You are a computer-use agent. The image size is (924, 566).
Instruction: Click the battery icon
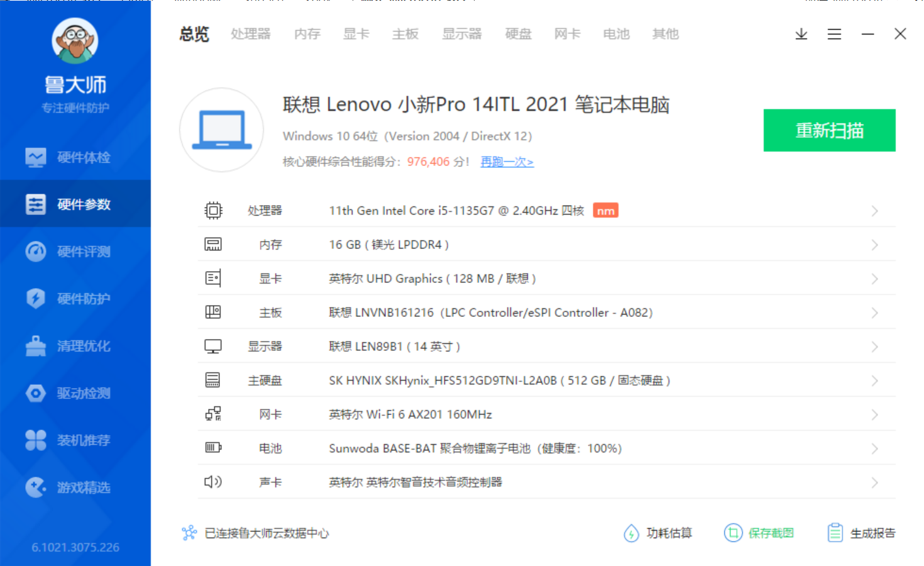coord(213,448)
